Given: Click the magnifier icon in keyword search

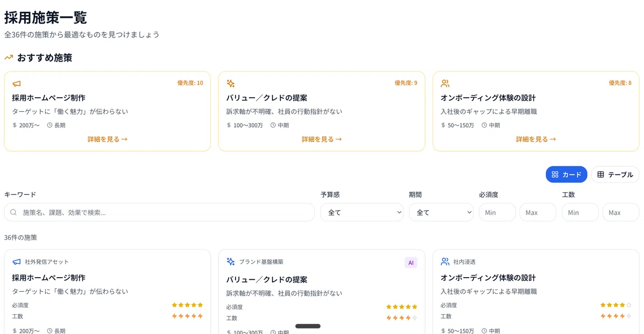Looking at the screenshot, I should click(x=14, y=213).
